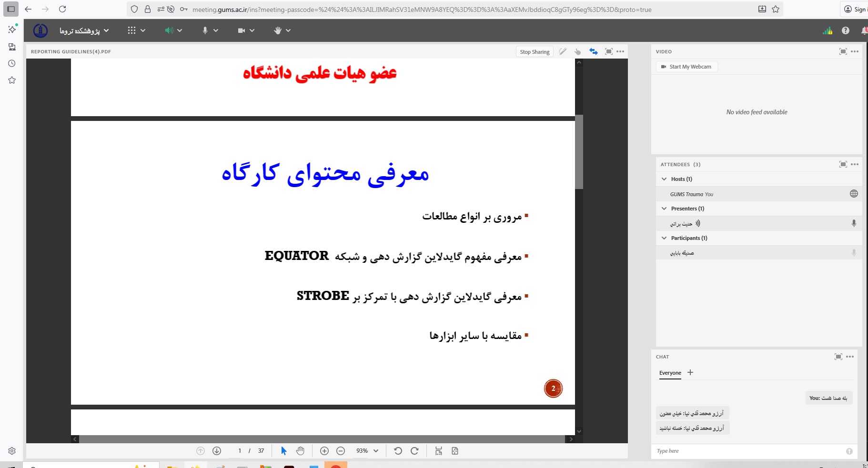This screenshot has height=468, width=868.
Task: Click the draw pencil icon beside Stop Sharing
Action: tap(563, 51)
